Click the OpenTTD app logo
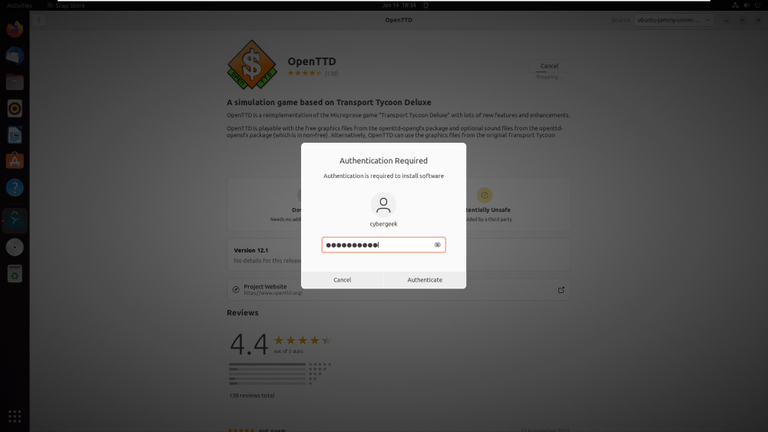Screen dimensions: 768x432 point(252,65)
